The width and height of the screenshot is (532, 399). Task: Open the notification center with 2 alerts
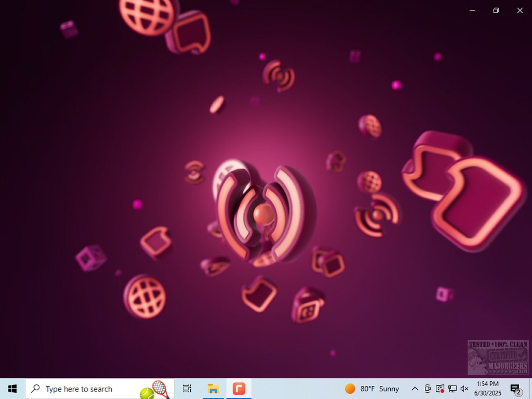[x=516, y=389]
